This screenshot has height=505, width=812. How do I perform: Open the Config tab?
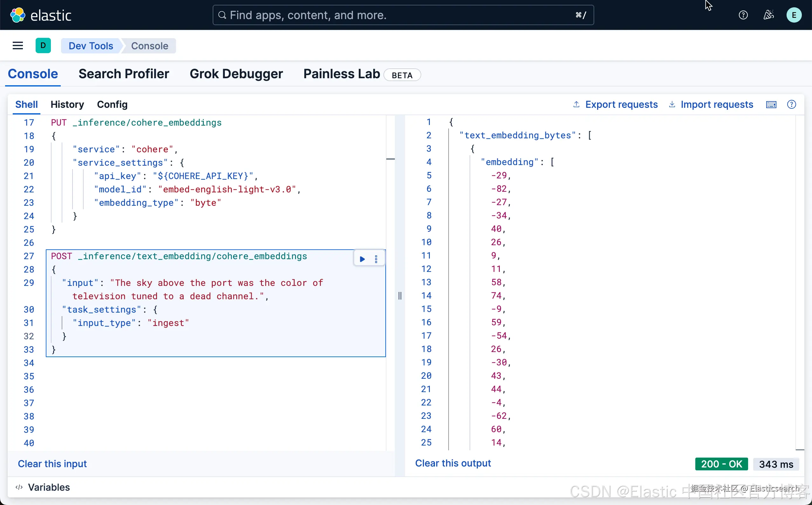pyautogui.click(x=112, y=105)
